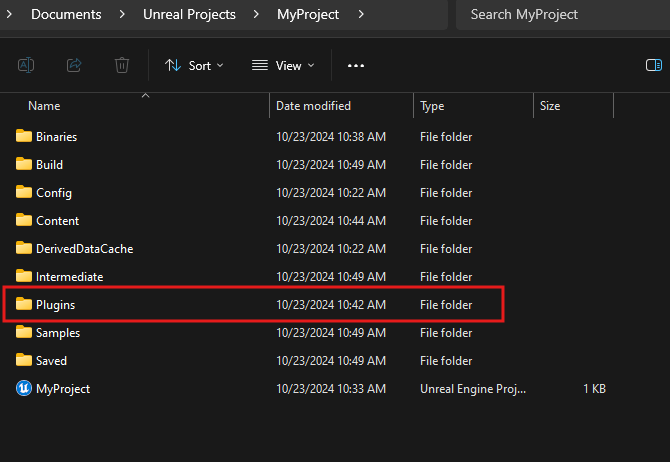The image size is (670, 462).
Task: Sort by Name column header
Action: [x=44, y=106]
